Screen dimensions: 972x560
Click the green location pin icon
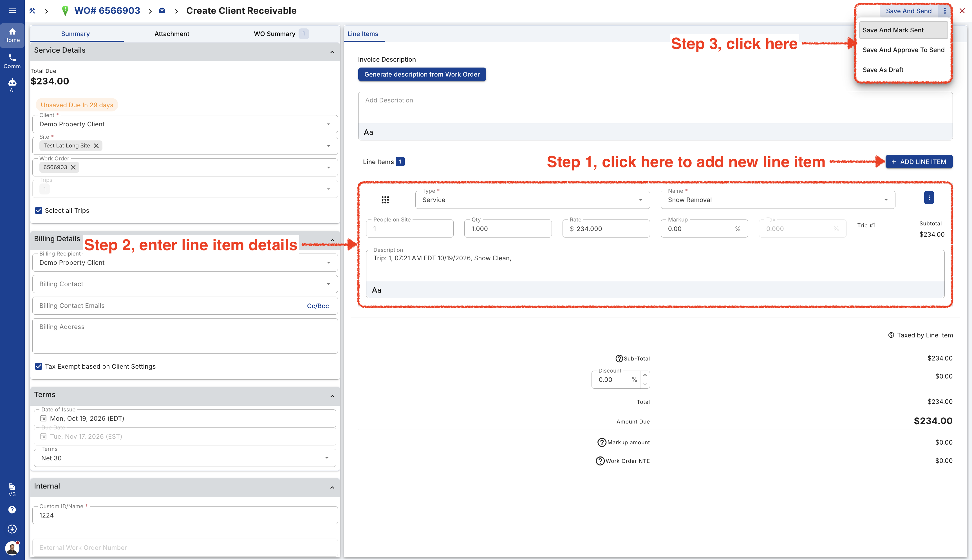tap(65, 11)
